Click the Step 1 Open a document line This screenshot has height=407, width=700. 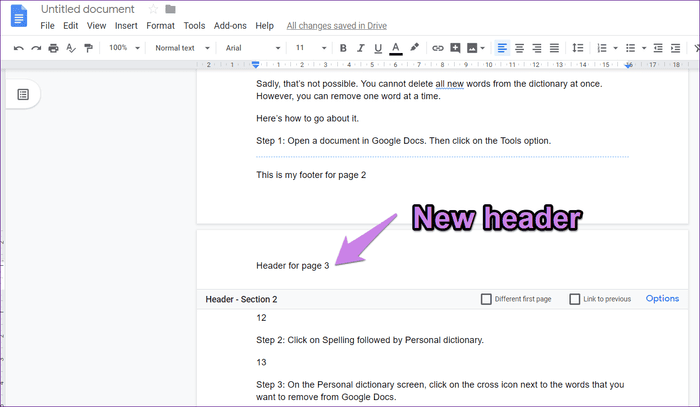click(404, 141)
